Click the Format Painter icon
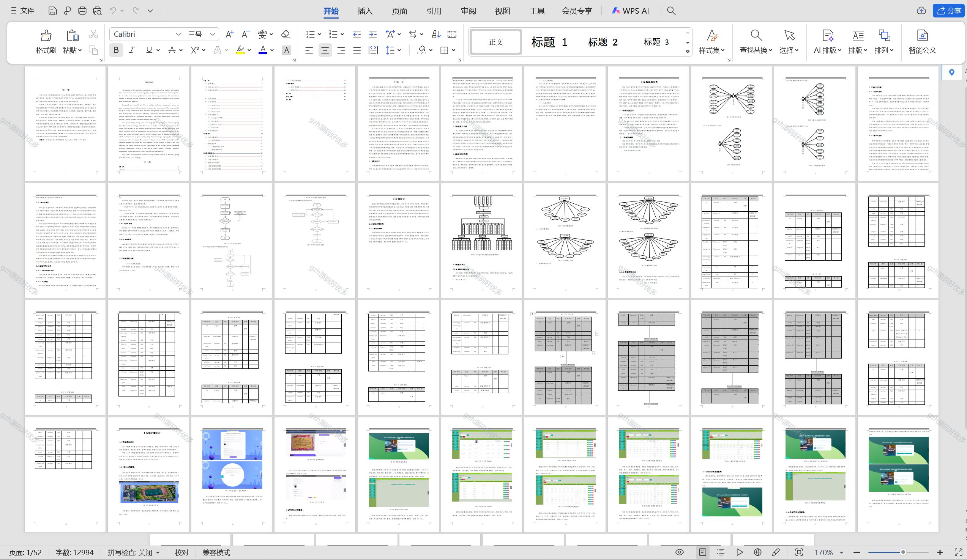This screenshot has height=560, width=967. click(46, 36)
